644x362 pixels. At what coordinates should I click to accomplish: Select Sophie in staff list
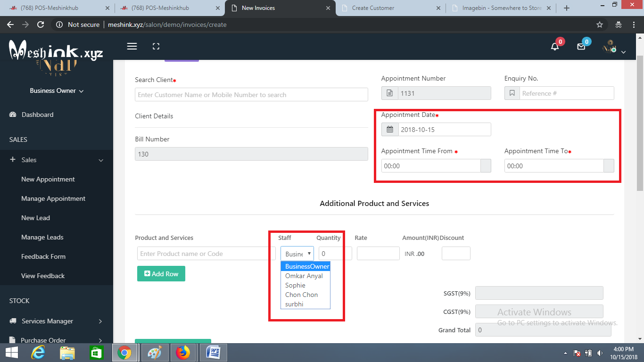point(305,285)
